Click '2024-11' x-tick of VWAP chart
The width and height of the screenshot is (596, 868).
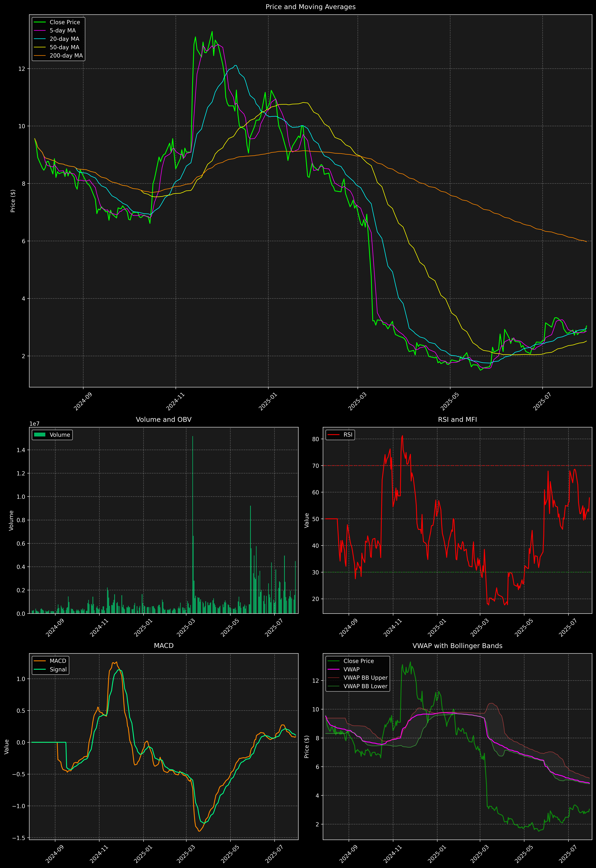click(393, 854)
